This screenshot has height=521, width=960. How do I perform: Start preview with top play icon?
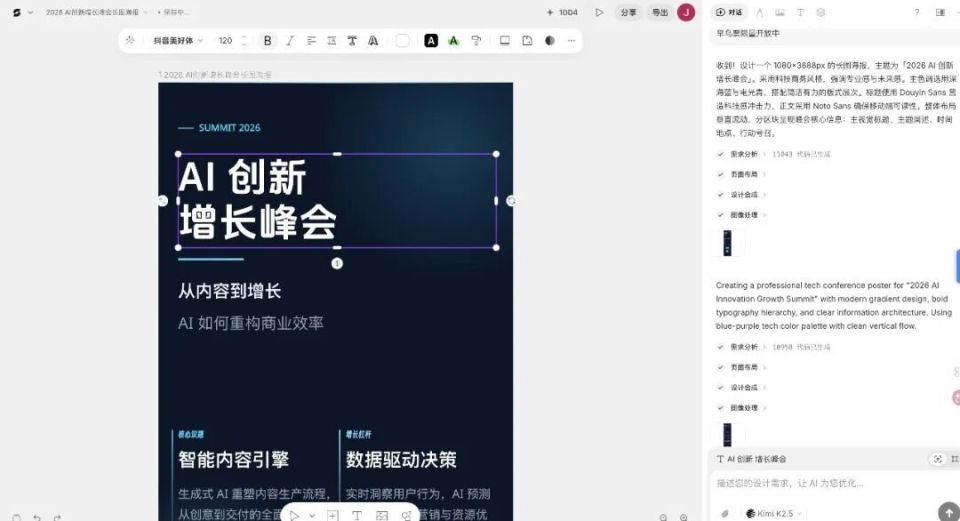click(599, 12)
